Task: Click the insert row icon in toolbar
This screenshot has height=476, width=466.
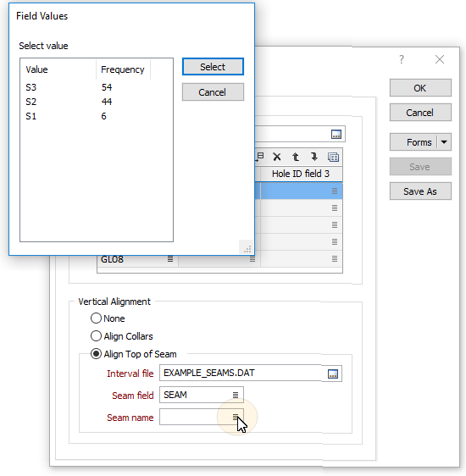Action: pyautogui.click(x=259, y=157)
